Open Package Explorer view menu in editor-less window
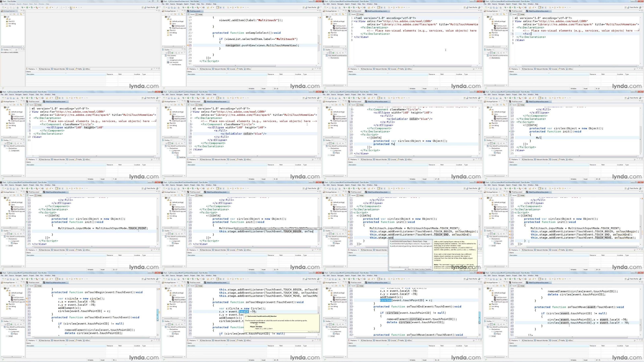The image size is (644, 362). pyautogui.click(x=24, y=14)
